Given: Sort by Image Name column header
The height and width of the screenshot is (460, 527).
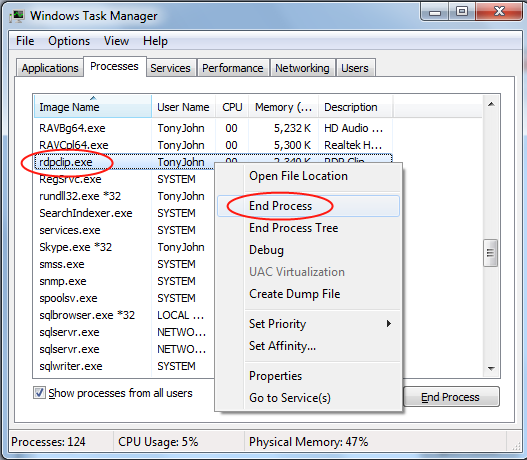Looking at the screenshot, I should (93, 107).
